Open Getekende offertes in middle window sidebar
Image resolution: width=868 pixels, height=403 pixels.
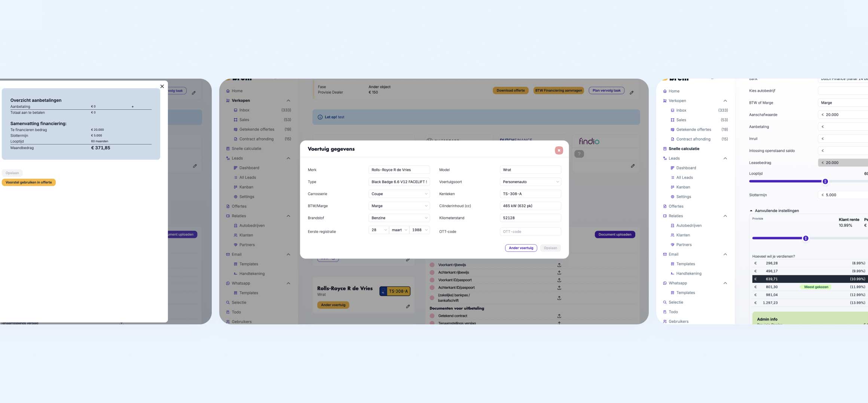coord(257,129)
